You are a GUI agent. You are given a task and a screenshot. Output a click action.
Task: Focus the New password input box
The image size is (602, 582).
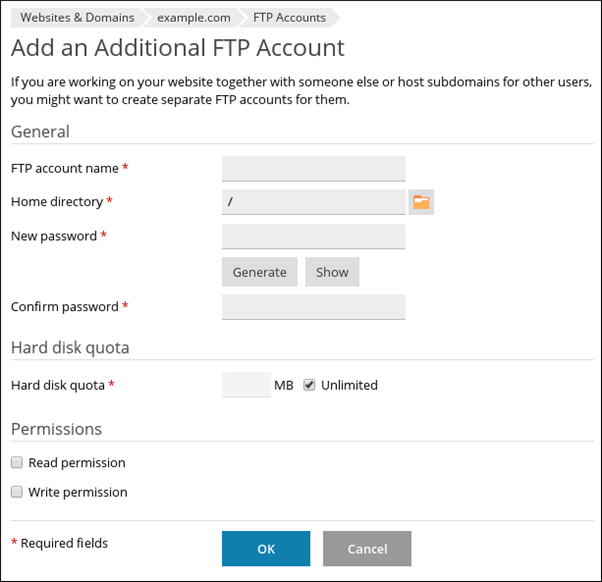pos(313,236)
